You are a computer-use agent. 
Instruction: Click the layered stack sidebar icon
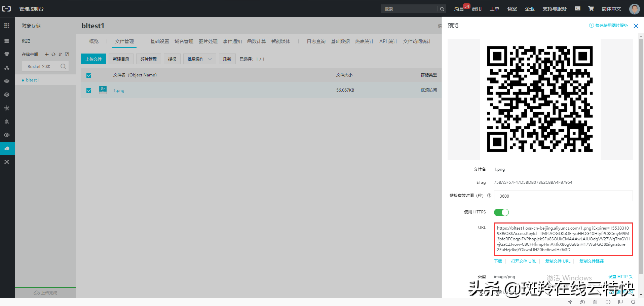(7, 81)
